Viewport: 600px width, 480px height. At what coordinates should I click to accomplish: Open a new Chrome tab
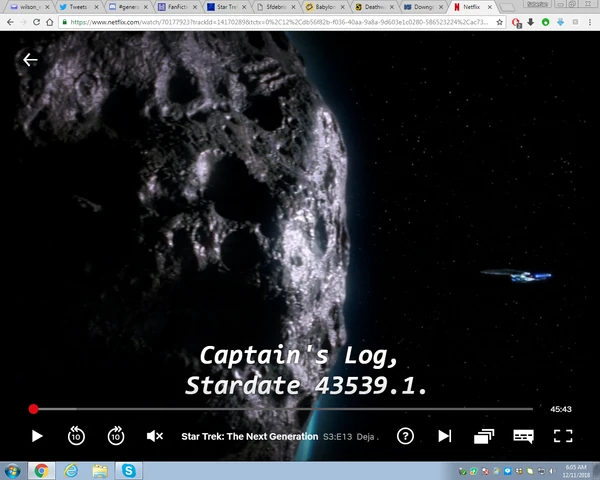click(x=507, y=7)
